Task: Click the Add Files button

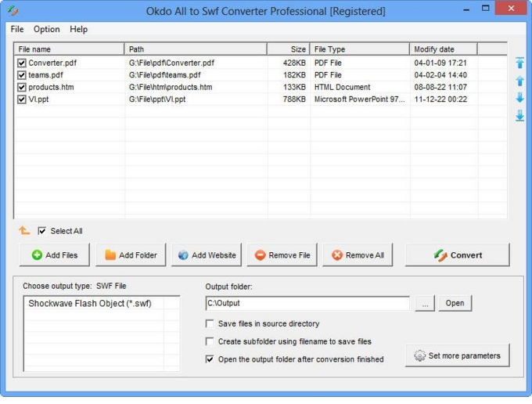Action: click(55, 254)
